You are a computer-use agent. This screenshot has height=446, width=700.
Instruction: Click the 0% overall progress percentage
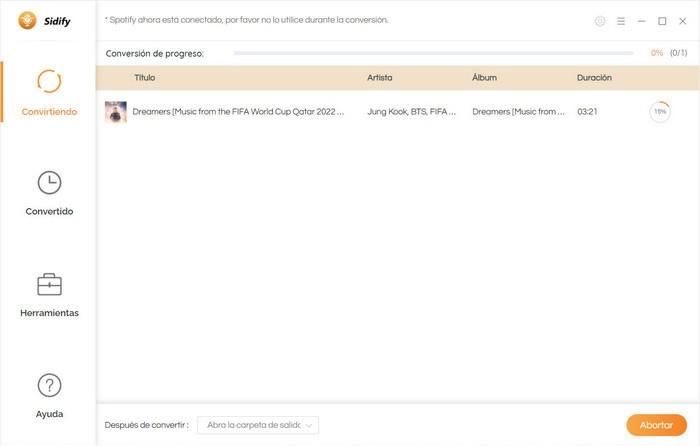[657, 53]
